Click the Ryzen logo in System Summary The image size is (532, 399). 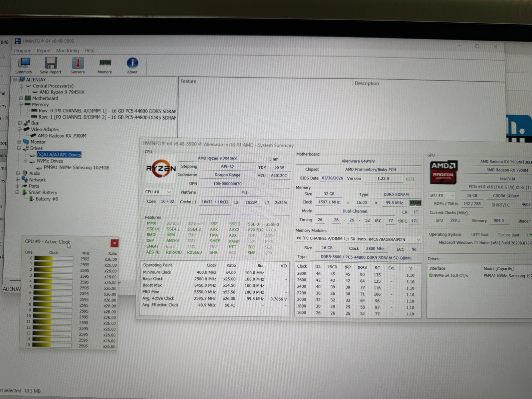point(161,169)
